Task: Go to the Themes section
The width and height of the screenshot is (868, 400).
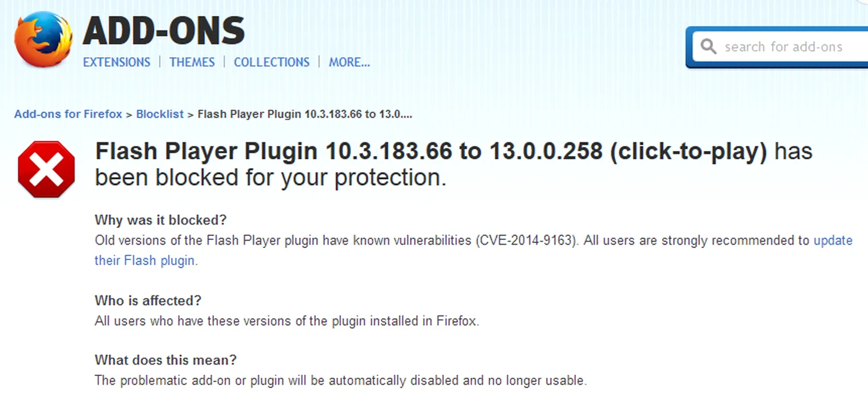Action: tap(192, 62)
